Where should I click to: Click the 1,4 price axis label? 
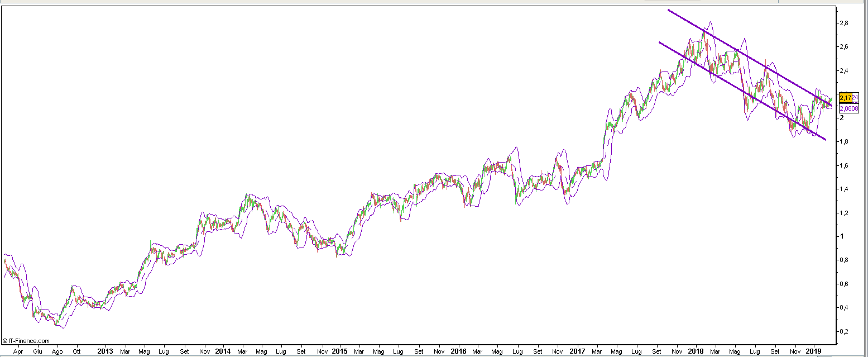[x=844, y=189]
